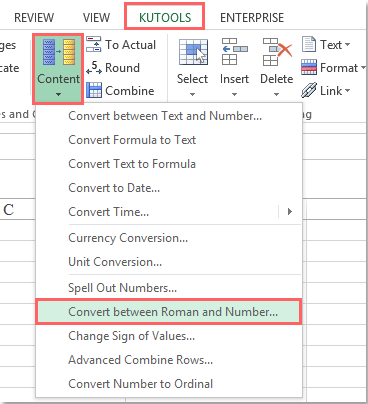The image size is (368, 404).
Task: Click the Delete tools icon
Action: point(277,51)
